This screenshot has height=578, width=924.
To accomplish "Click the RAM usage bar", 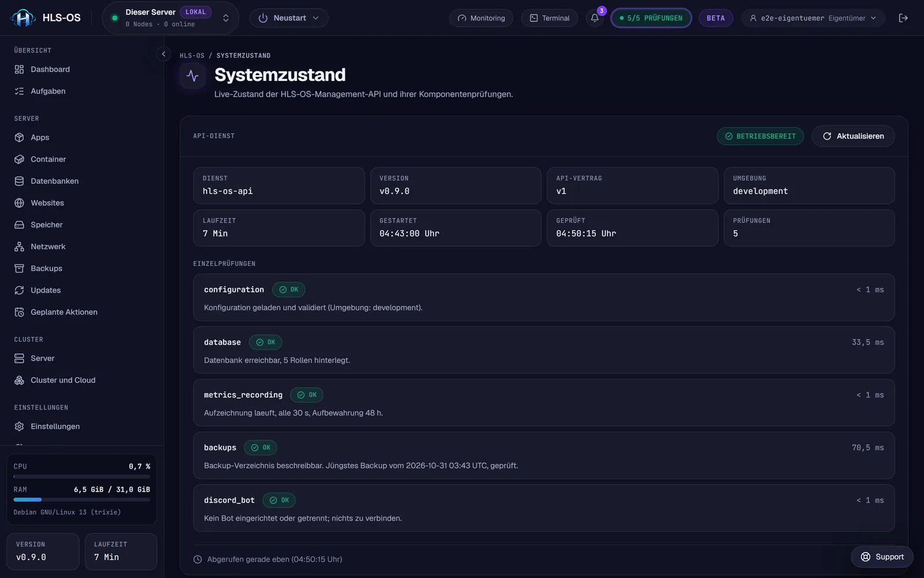I will pyautogui.click(x=81, y=499).
